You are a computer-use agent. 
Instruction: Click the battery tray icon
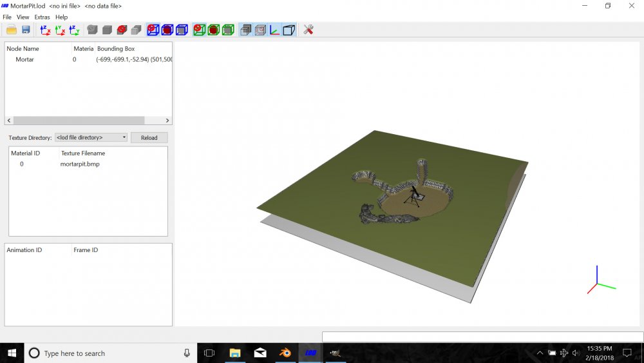pos(552,353)
